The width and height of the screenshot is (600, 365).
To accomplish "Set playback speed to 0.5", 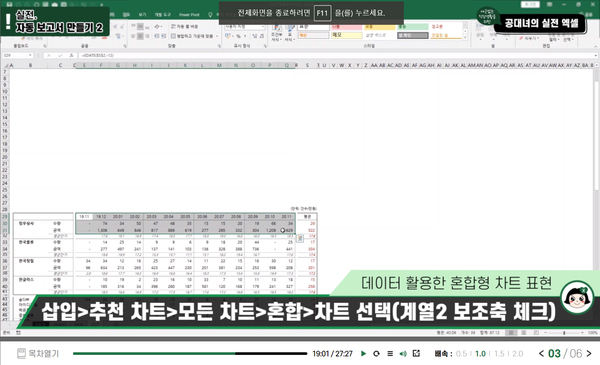I will (x=461, y=354).
